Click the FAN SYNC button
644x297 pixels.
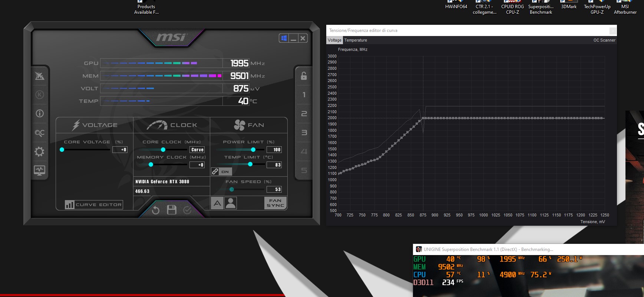275,203
